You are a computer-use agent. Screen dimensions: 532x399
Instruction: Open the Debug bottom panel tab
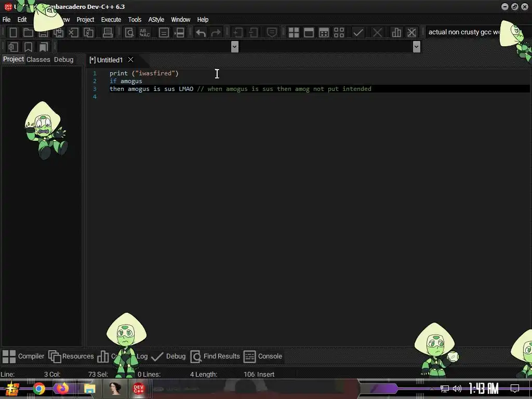coord(168,356)
